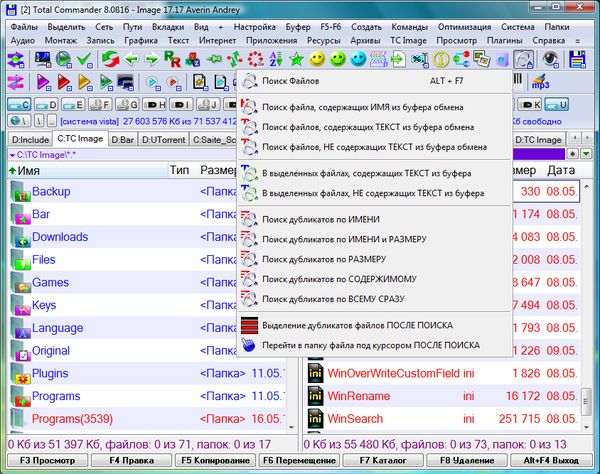Screen dimensions: 600x474
Task: Click the green left arrow back icon
Action: click(x=132, y=59)
